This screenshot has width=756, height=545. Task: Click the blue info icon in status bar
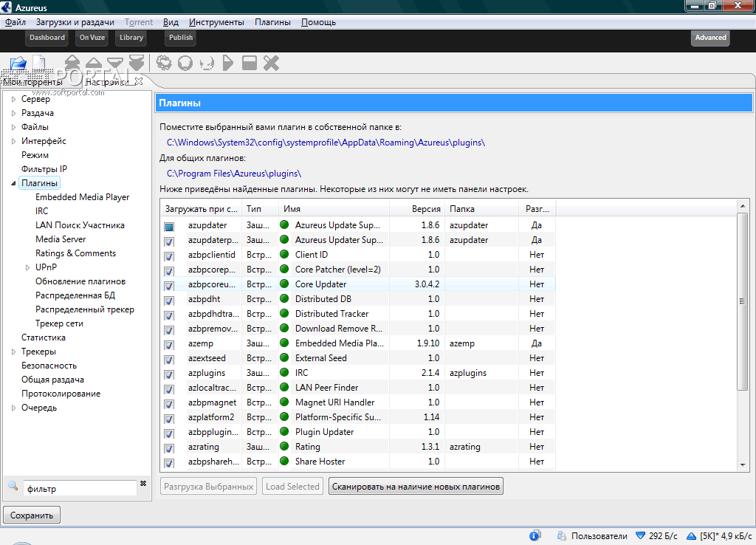[x=535, y=535]
